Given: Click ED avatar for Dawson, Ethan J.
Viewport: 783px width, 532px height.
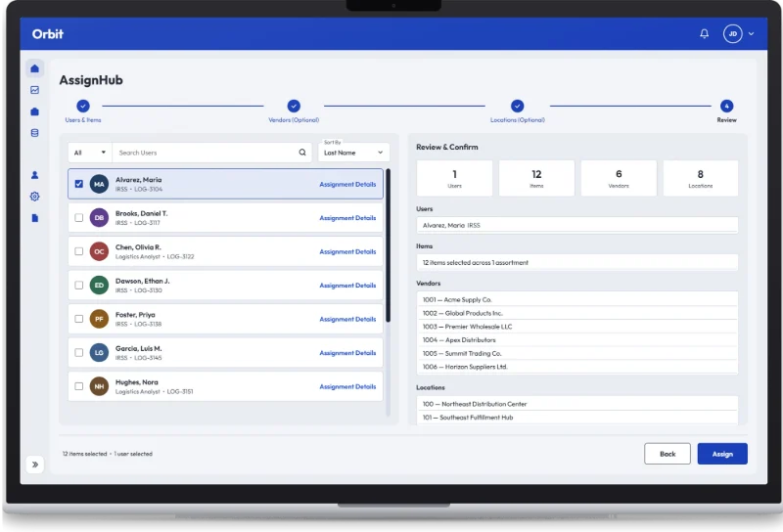Looking at the screenshot, I should [99, 285].
